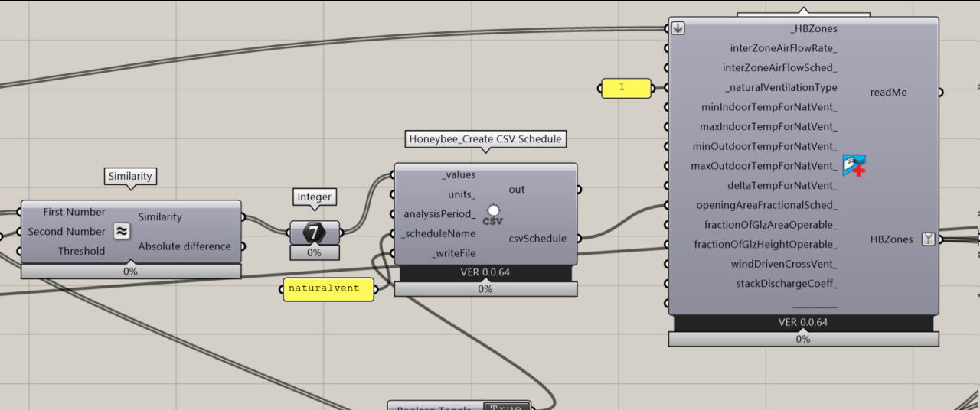Click the maxOutdoorTempForNatVent_ input
This screenshot has height=410, width=980.
[765, 166]
